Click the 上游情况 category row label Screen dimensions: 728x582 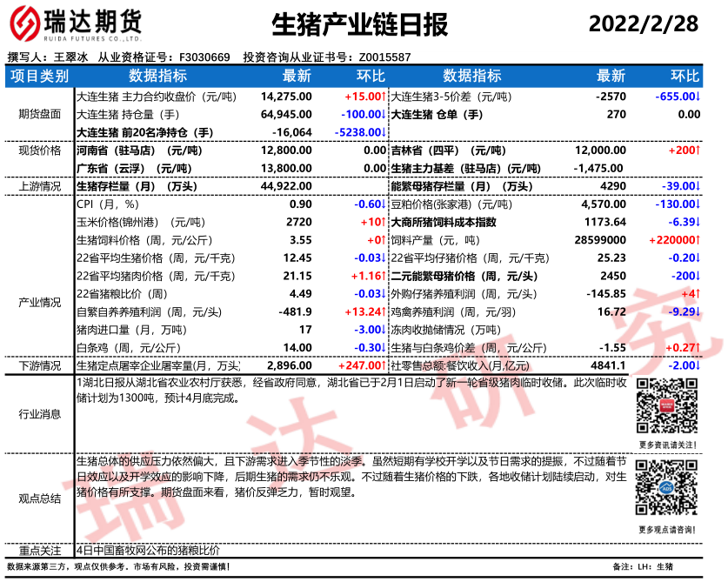39,185
